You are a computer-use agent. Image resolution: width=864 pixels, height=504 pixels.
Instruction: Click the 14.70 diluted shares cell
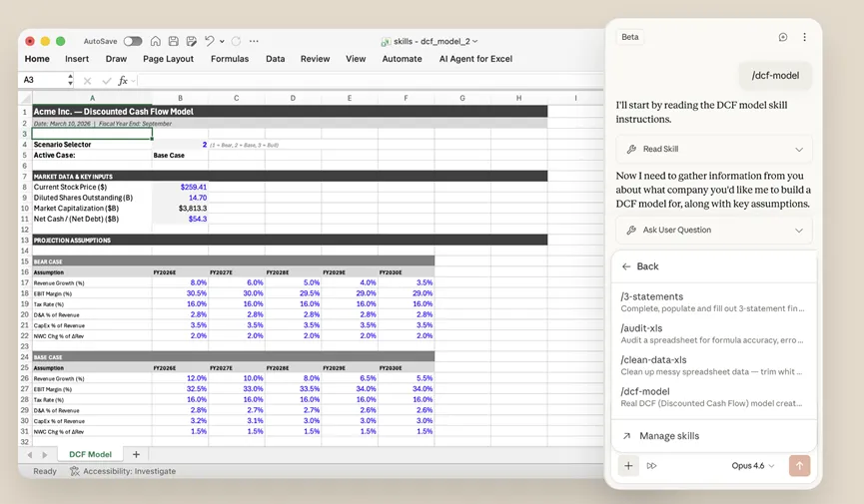(x=180, y=198)
